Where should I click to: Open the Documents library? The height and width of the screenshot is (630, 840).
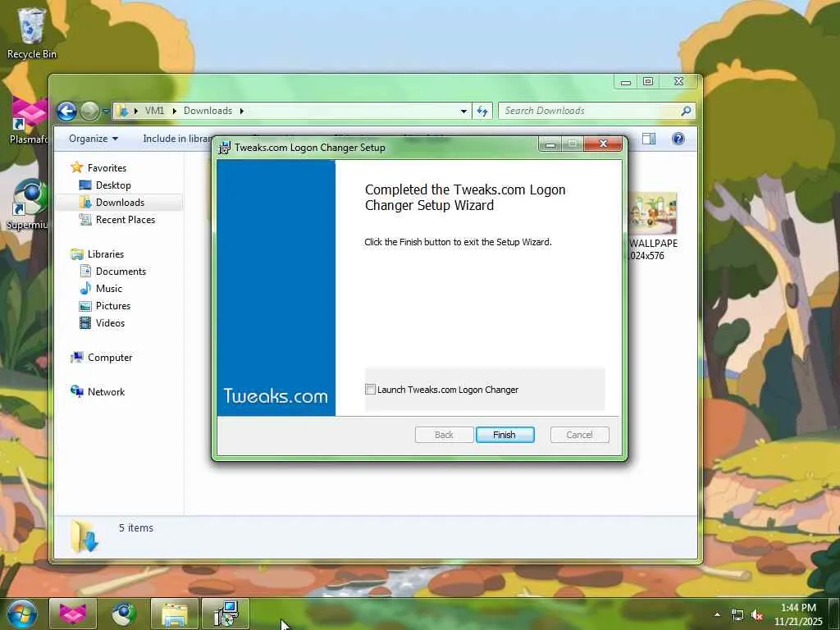(121, 272)
